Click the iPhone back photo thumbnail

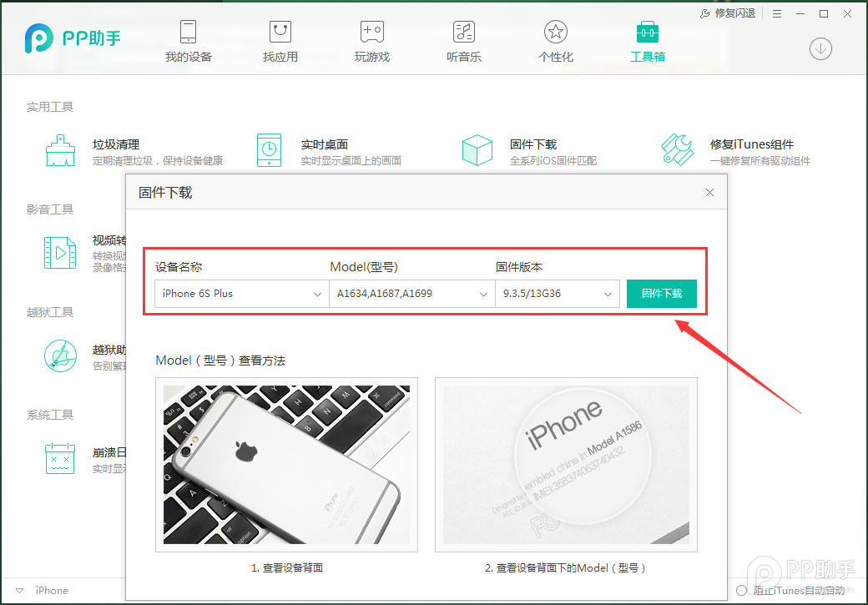click(x=287, y=465)
